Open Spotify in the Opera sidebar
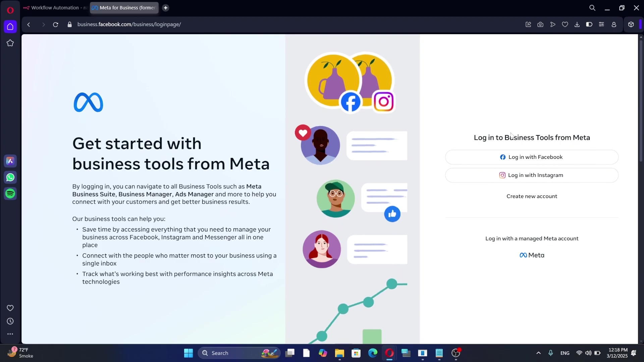 [x=10, y=193]
